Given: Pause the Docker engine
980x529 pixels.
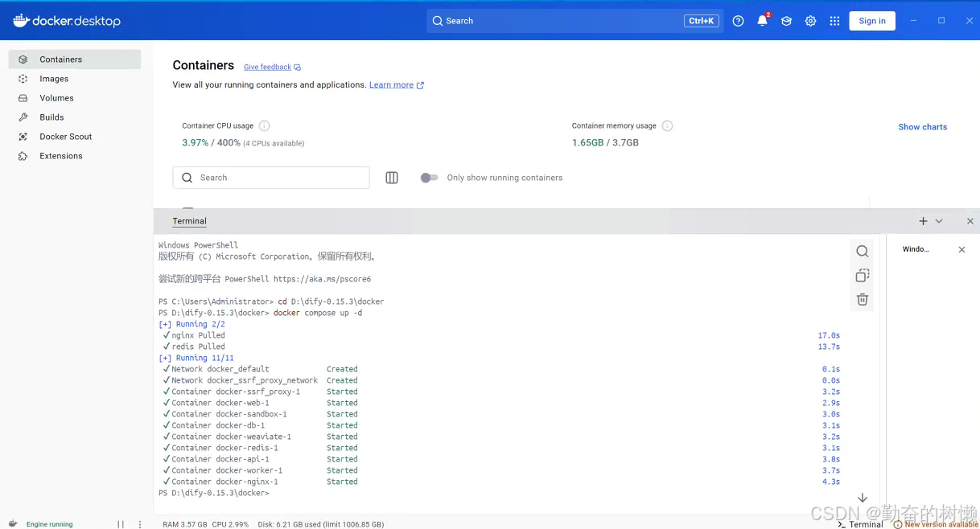Looking at the screenshot, I should pos(121,524).
